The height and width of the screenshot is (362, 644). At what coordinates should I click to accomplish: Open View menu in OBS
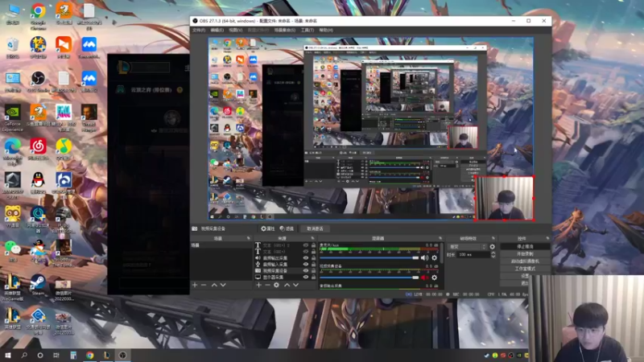235,30
